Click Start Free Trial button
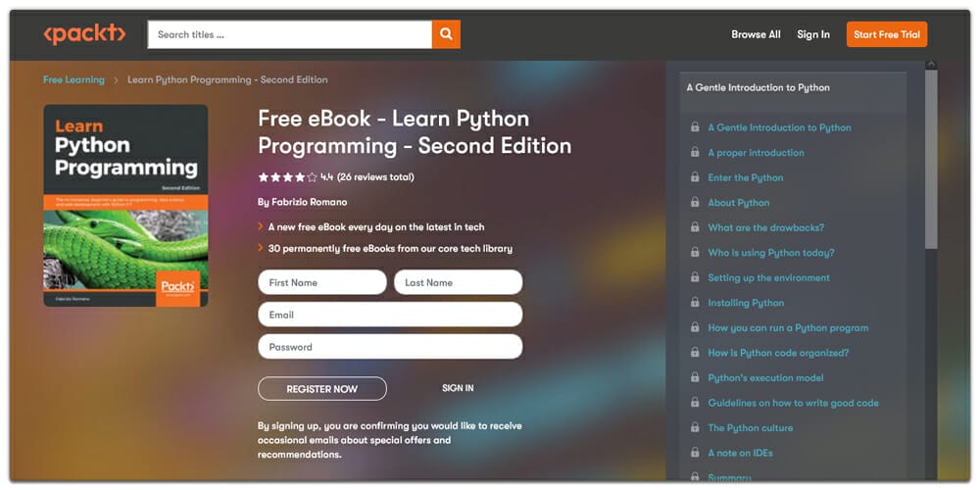This screenshot has height=490, width=980. 887,34
